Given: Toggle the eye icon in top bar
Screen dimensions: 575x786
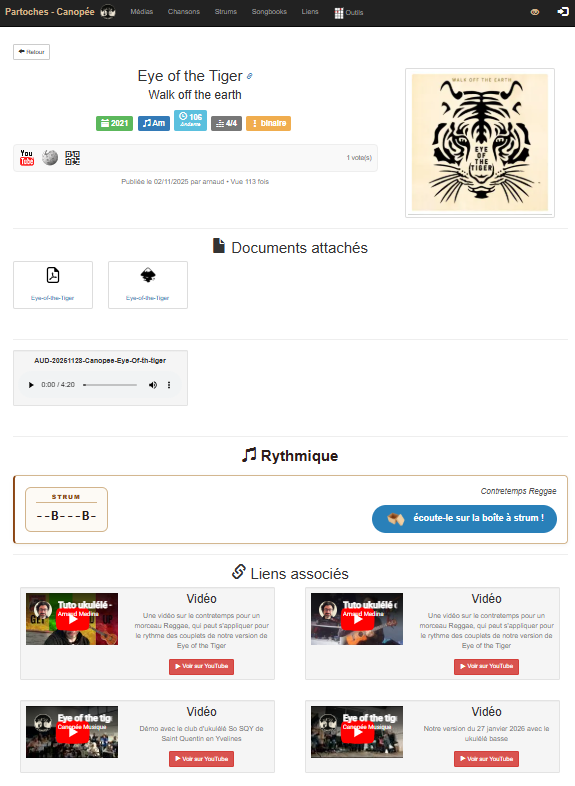Looking at the screenshot, I should [535, 12].
